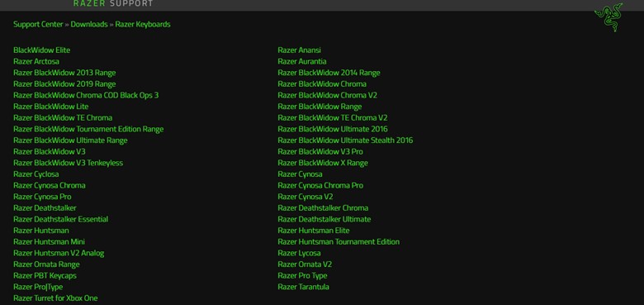Screen dimensions: 644x305
Task: Go to Support Center breadcrumb
Action: tap(38, 24)
